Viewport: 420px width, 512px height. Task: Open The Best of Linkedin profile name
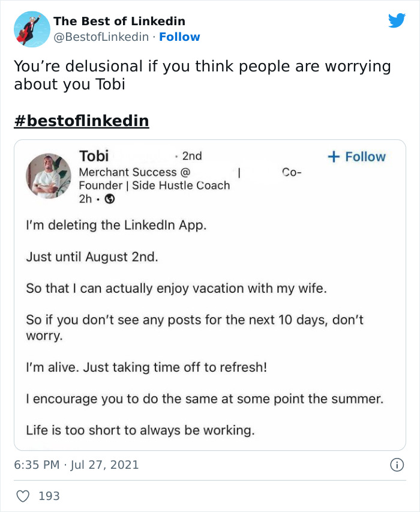tap(119, 21)
